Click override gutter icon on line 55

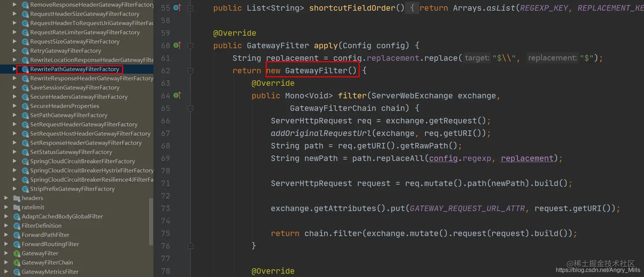coord(177,8)
